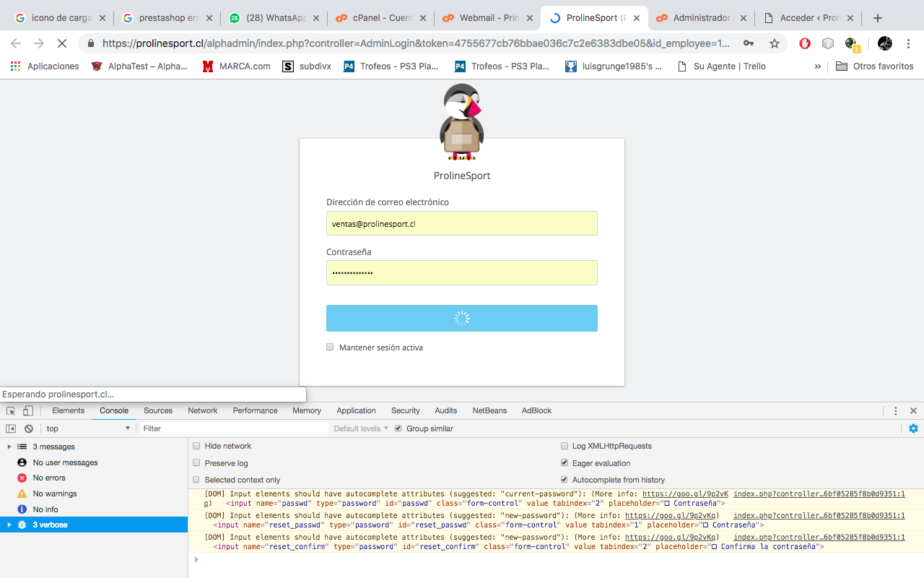Check Mantener sesión activa

coord(331,348)
